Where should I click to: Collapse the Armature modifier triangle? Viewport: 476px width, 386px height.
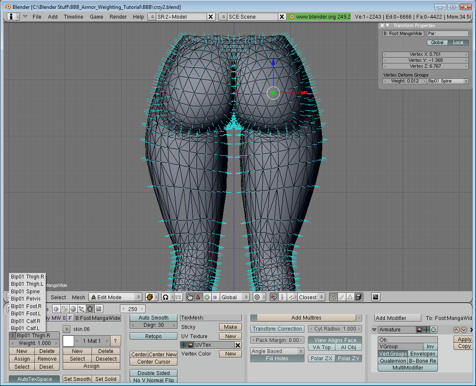tap(374, 330)
